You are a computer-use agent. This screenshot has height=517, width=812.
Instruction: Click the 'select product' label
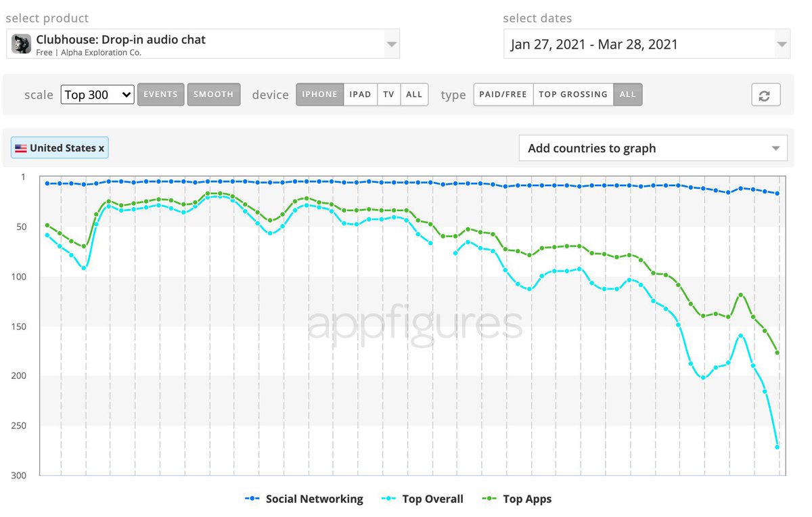(47, 18)
